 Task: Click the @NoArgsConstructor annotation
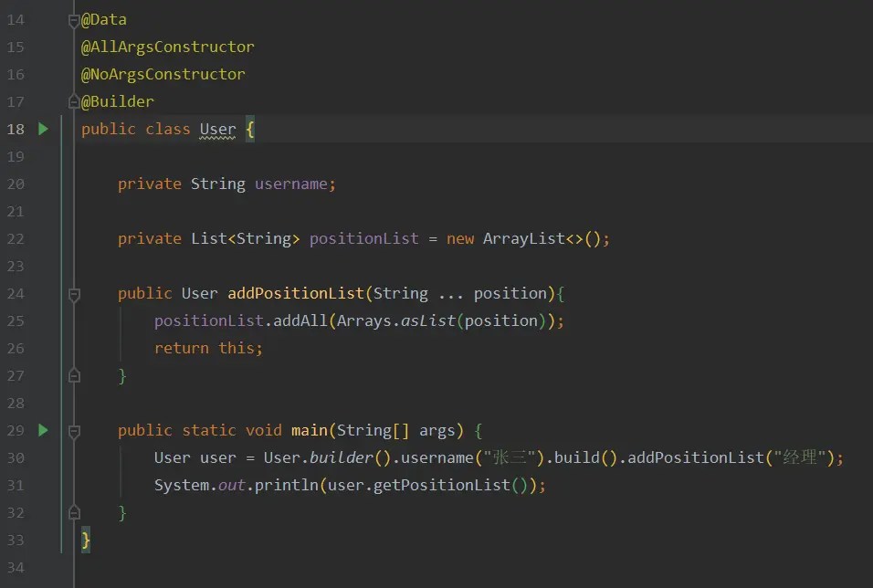pyautogui.click(x=163, y=74)
